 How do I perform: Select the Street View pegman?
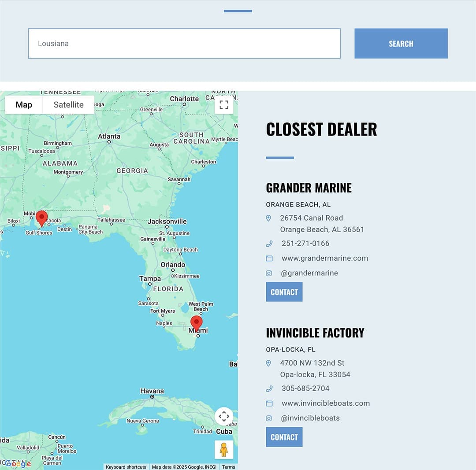(224, 450)
